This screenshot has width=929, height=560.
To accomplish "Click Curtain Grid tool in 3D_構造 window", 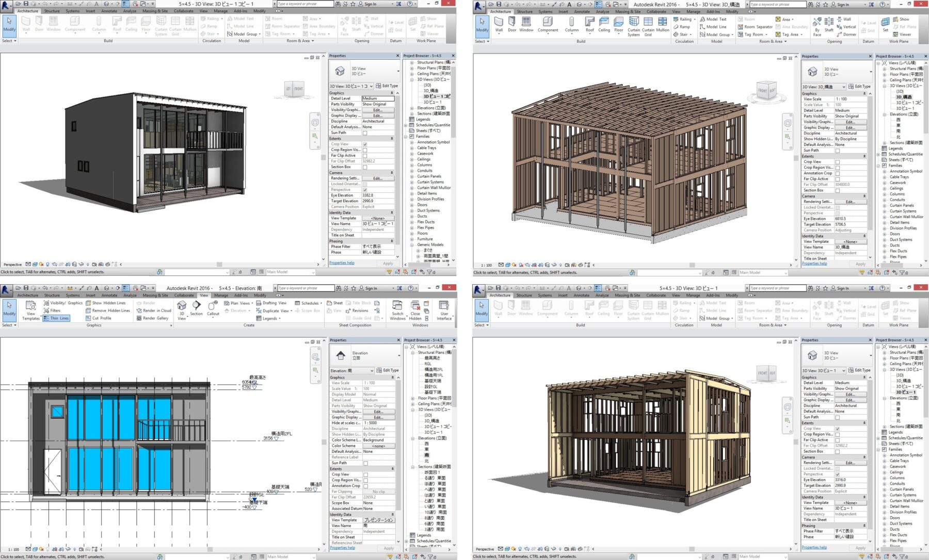I will [648, 24].
